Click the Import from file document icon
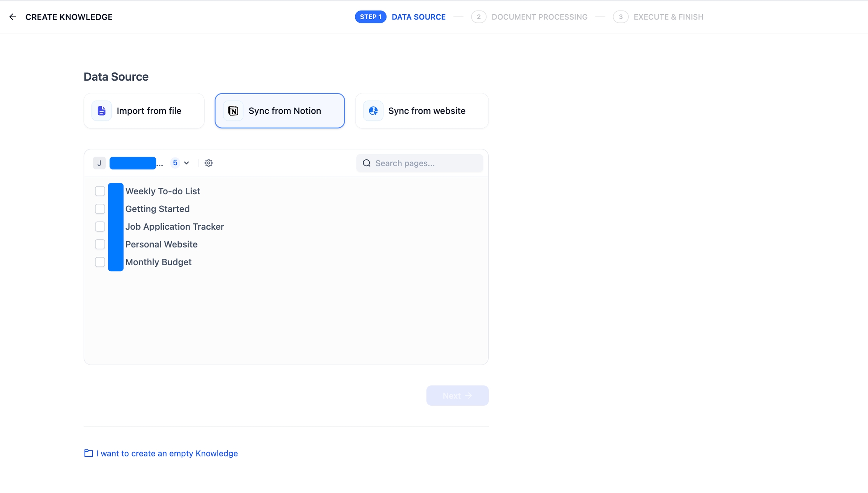Screen dimensions: 868x493 pos(101,111)
